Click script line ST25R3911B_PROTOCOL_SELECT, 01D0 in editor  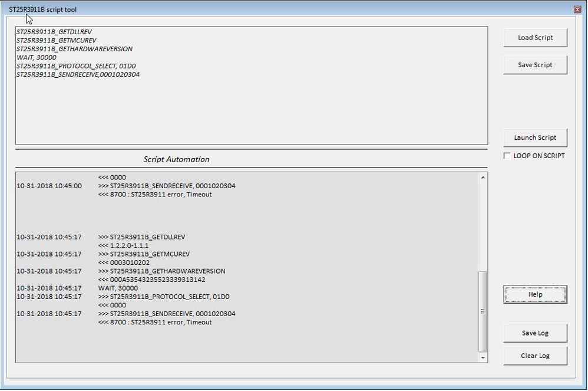76,66
